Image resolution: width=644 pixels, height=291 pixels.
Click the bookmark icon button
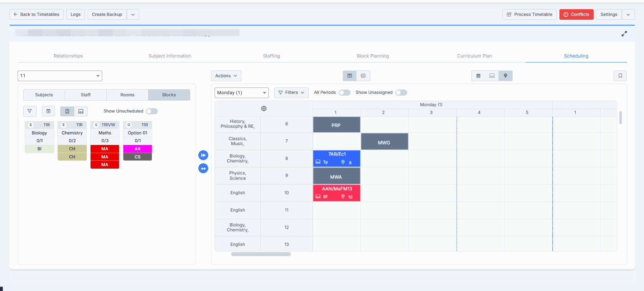(x=620, y=76)
